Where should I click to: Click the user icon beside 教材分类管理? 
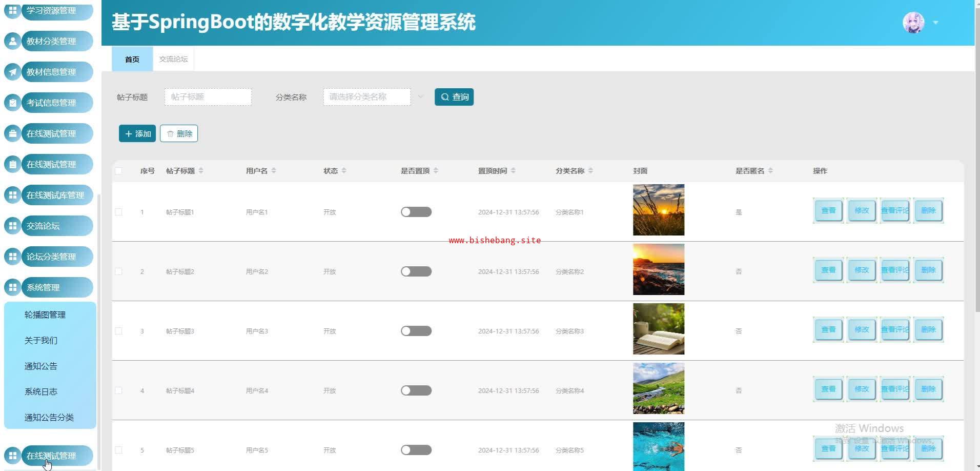click(13, 41)
